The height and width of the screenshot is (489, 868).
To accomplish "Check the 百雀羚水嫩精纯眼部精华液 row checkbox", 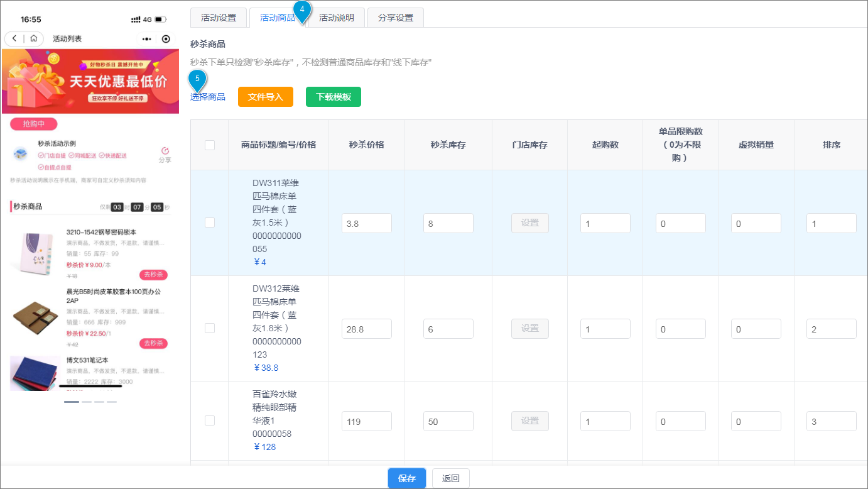I will [x=210, y=420].
